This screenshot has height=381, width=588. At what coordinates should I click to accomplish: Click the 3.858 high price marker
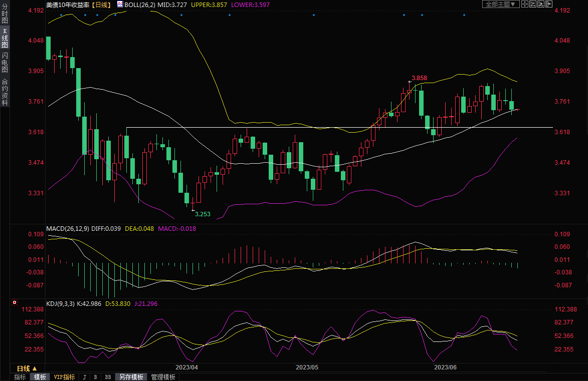[x=419, y=78]
